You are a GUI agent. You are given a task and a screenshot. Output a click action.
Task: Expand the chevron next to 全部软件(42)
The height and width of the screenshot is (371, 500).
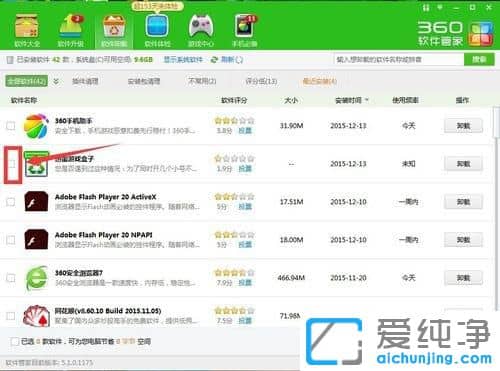[x=56, y=81]
